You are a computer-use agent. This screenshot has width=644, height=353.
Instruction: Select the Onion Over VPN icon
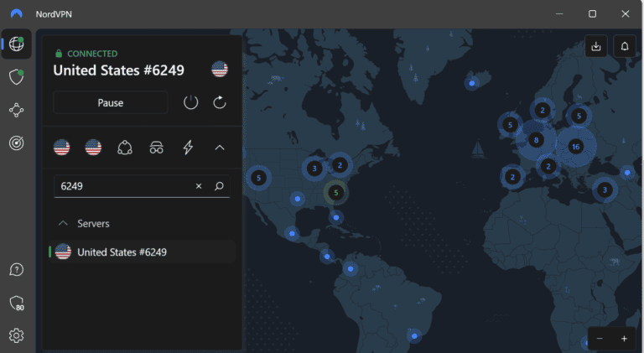point(156,148)
